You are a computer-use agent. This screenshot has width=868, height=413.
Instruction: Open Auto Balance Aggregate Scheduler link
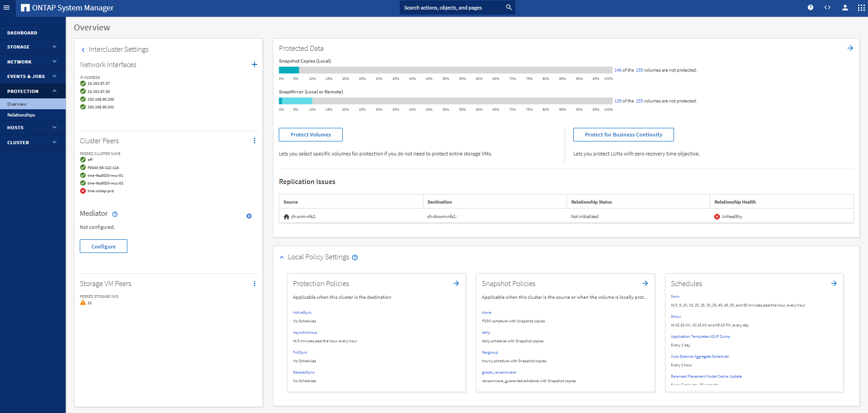(700, 356)
